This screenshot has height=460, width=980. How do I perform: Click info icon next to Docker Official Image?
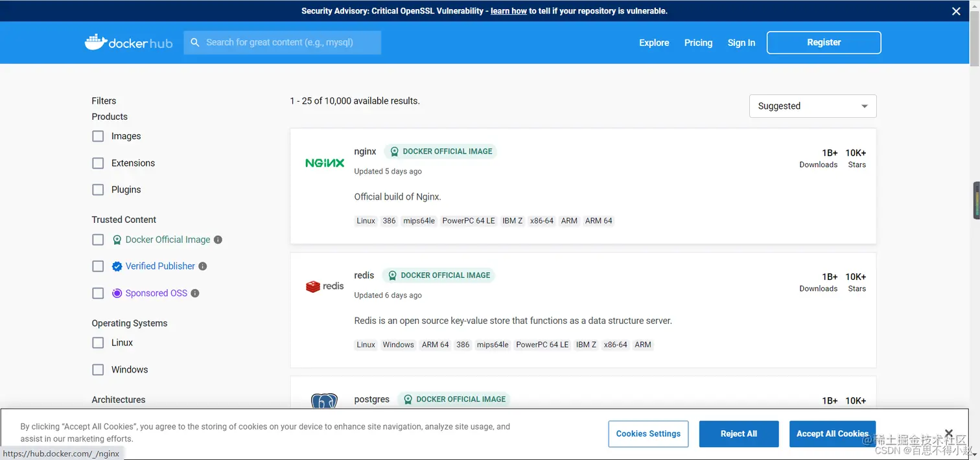pos(218,240)
